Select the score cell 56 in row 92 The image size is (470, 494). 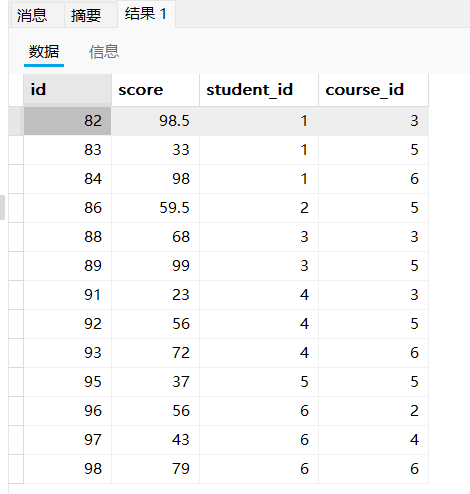155,324
